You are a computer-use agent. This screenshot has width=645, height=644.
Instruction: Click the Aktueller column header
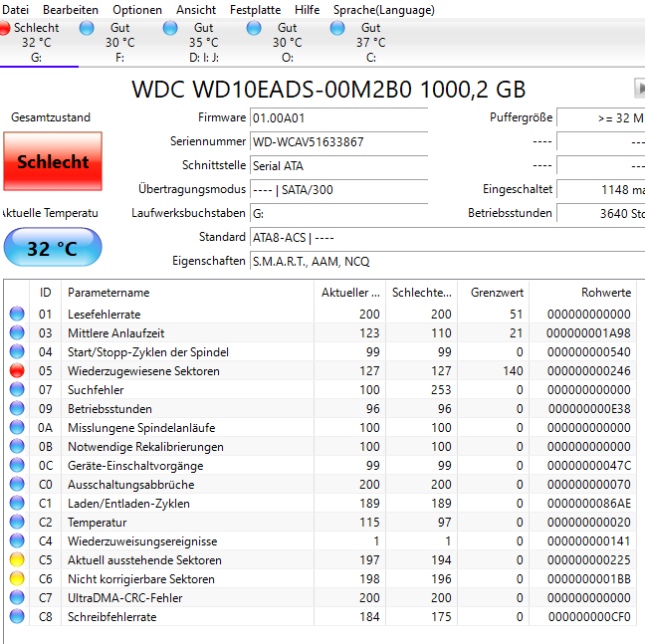coord(349,293)
